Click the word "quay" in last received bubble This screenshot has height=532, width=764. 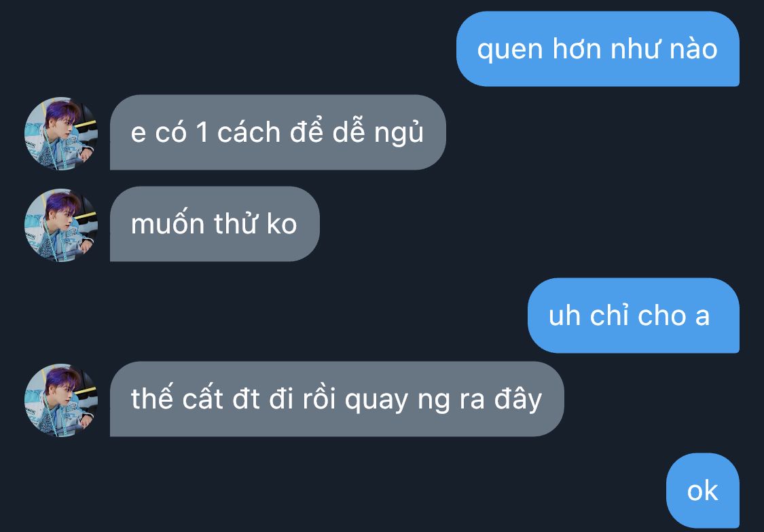pos(376,401)
